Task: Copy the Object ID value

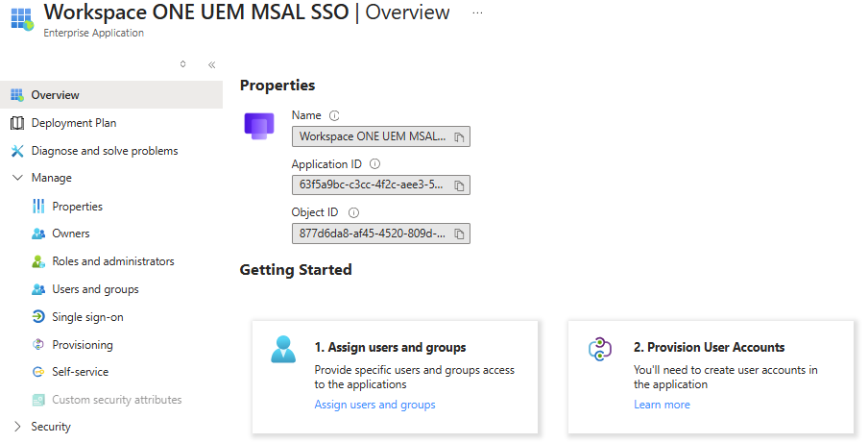Action: (459, 234)
